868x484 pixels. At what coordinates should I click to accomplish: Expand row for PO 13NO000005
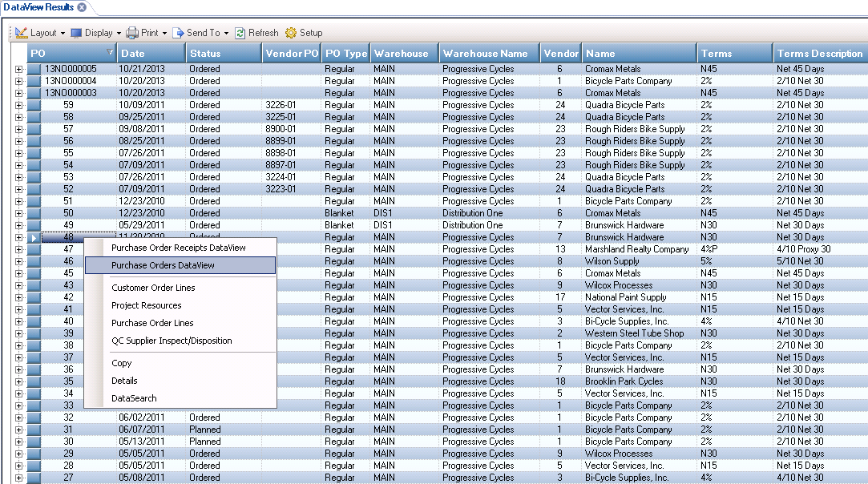click(18, 69)
